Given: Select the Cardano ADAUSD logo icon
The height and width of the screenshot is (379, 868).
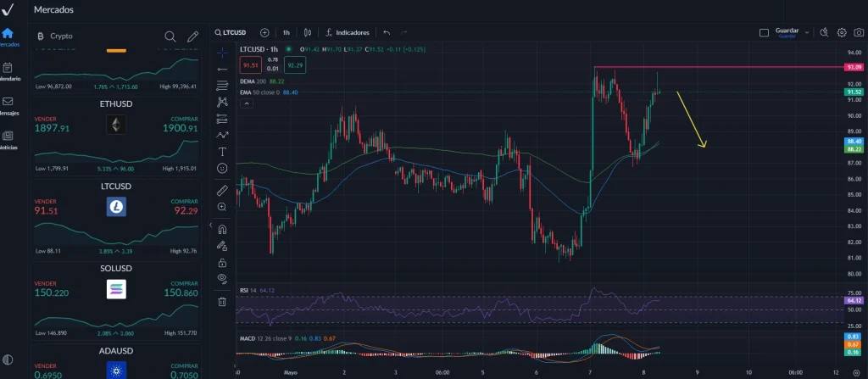Looking at the screenshot, I should [116, 370].
